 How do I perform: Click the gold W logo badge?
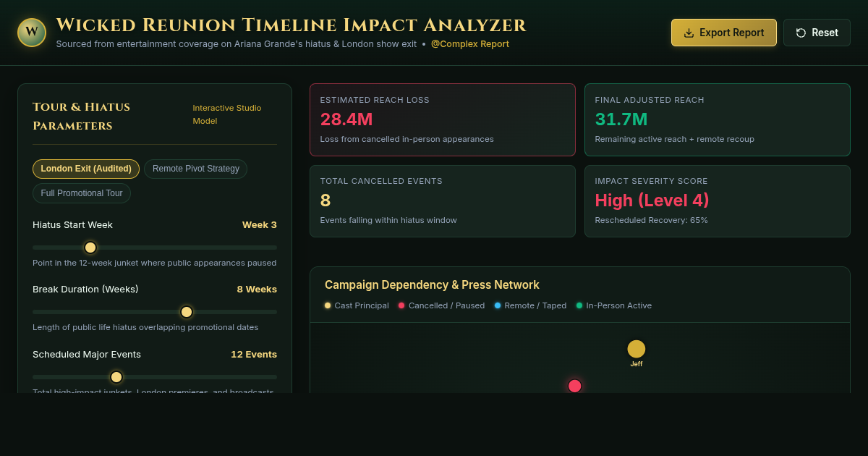tap(32, 33)
